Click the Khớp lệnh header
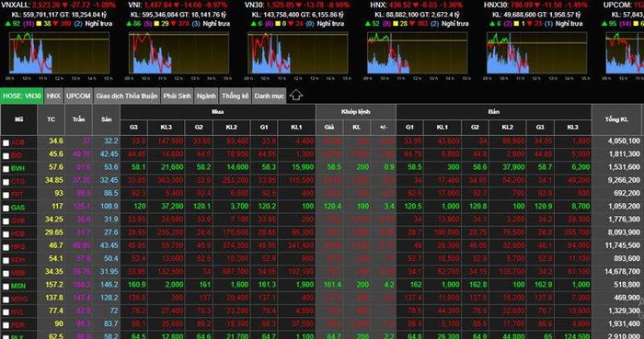Image resolution: width=644 pixels, height=339 pixels. pos(356,112)
